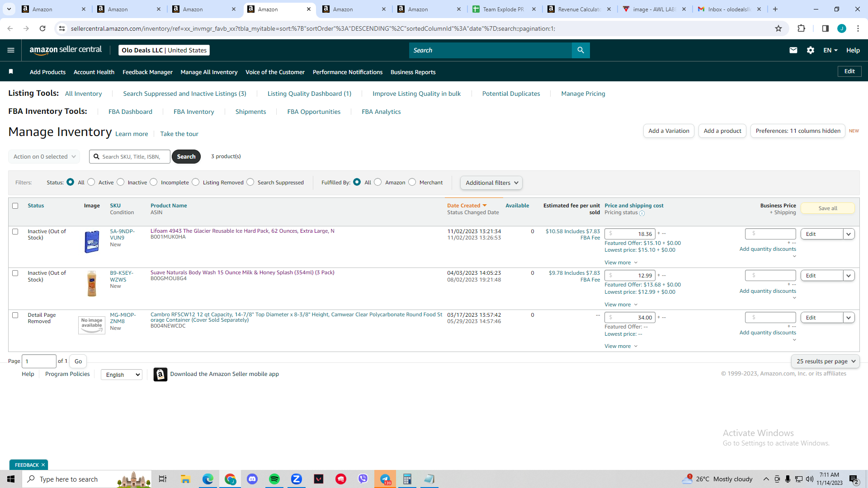Click the amazon seller central logo
The width and height of the screenshot is (868, 488).
click(x=66, y=50)
